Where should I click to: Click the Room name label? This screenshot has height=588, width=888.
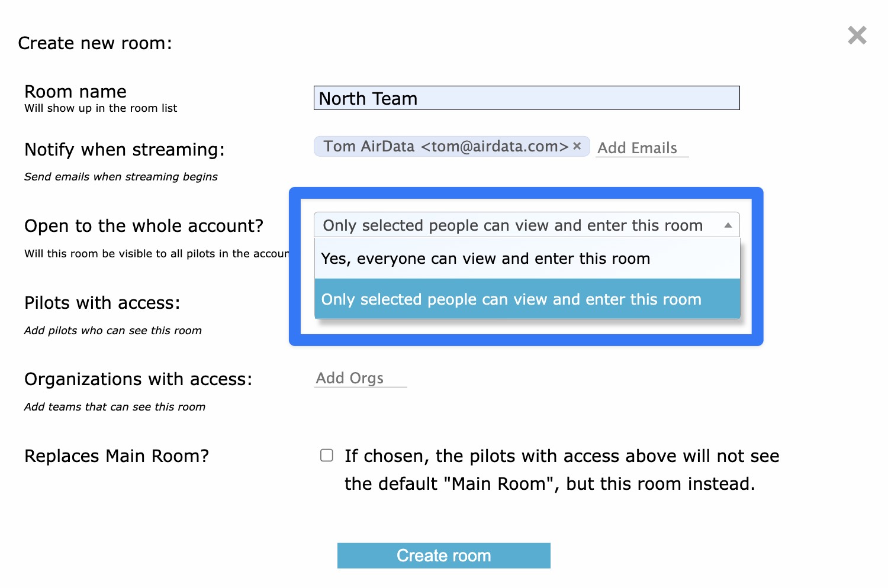point(75,92)
